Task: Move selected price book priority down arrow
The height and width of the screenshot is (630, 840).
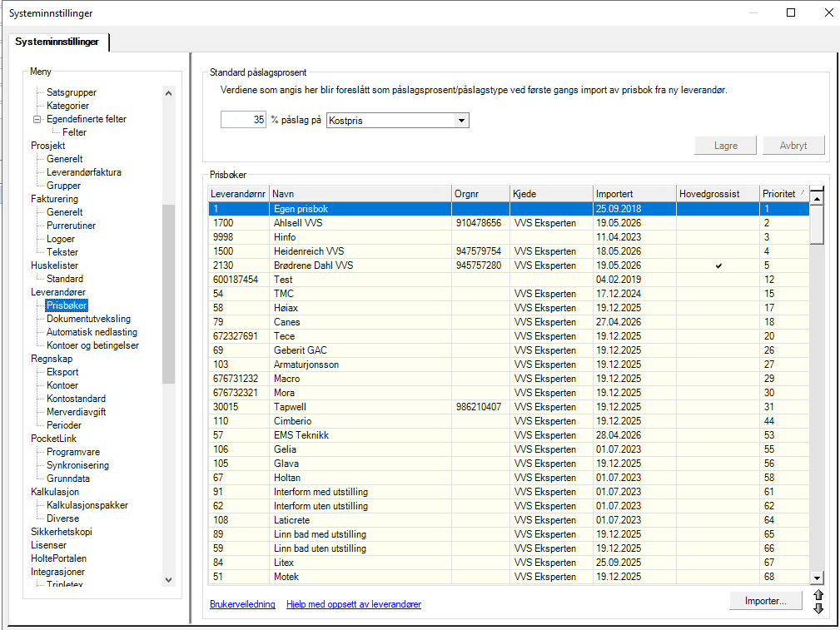Action: point(818,608)
